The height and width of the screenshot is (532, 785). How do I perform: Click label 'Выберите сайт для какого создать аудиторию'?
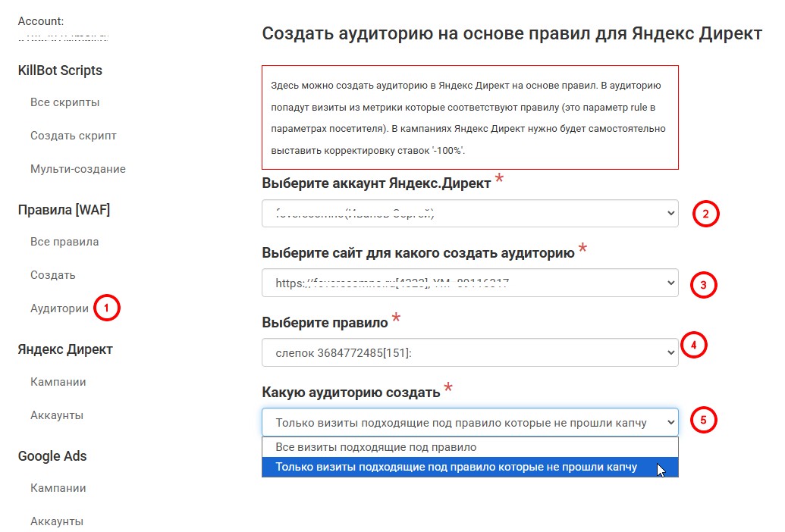pyautogui.click(x=418, y=253)
